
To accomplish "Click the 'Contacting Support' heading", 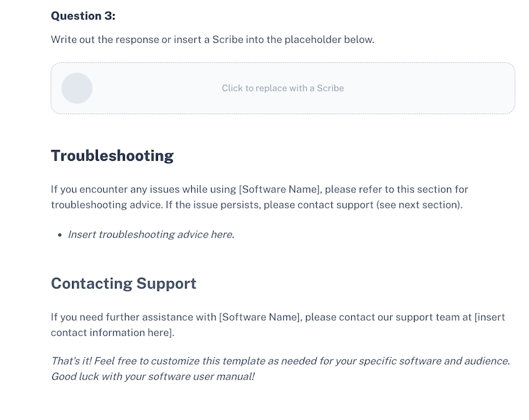I will click(123, 283).
